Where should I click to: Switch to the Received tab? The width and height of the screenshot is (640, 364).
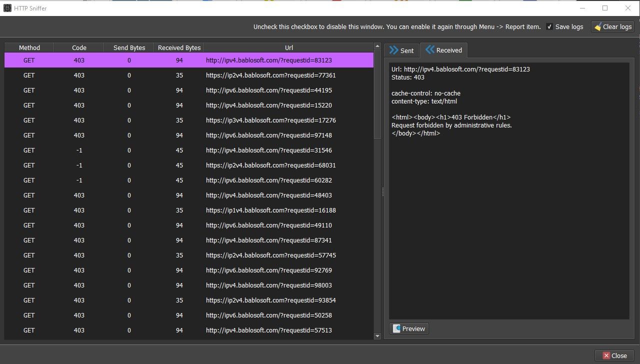(444, 50)
